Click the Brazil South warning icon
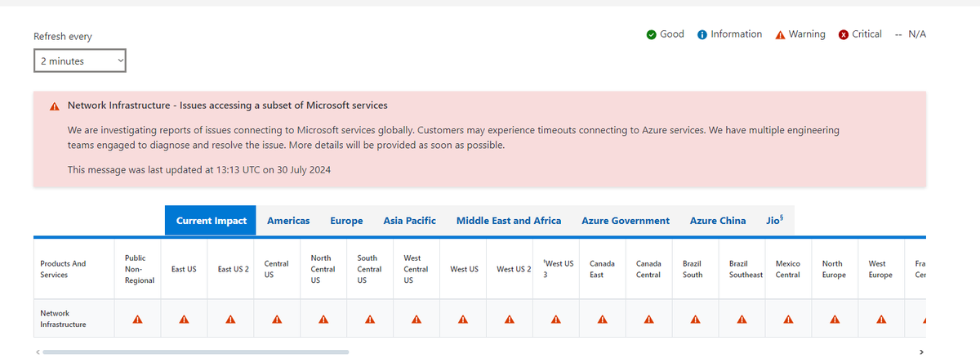Screen dimensions: 980x363 (x=695, y=320)
